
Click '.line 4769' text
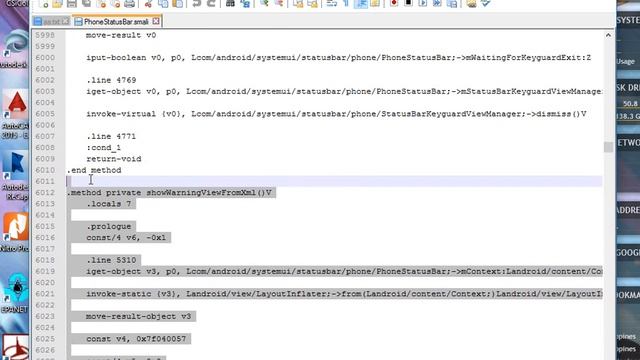(111, 80)
